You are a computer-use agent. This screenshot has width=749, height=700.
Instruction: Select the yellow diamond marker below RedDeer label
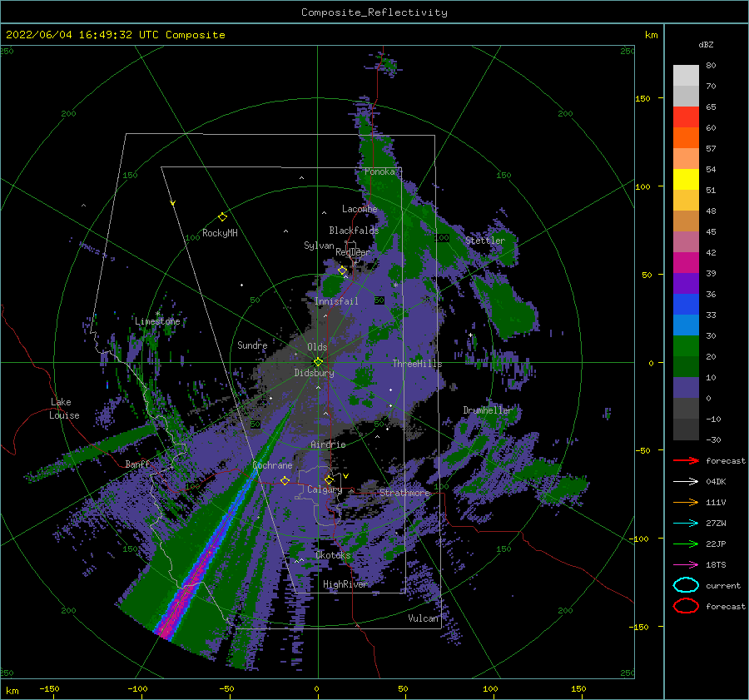[342, 271]
